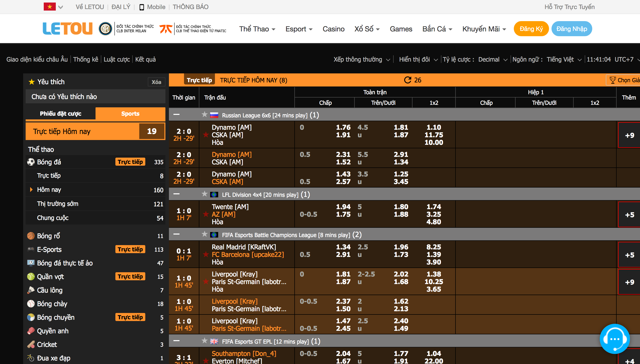Click the Đăng Ký register button

[531, 29]
